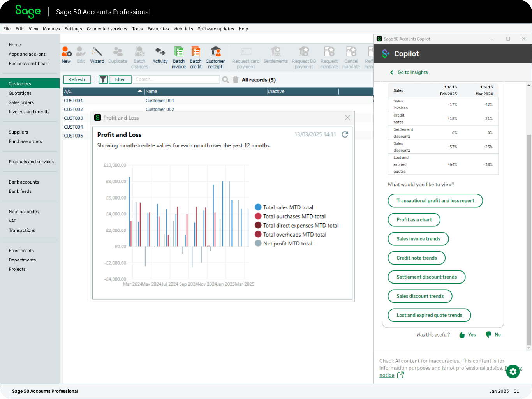The height and width of the screenshot is (399, 532).
Task: Mark Copilot response not useful with No
Action: (x=492, y=334)
